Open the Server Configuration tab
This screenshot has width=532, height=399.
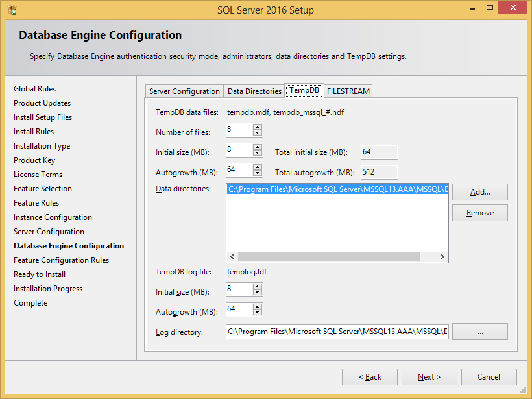tap(186, 91)
